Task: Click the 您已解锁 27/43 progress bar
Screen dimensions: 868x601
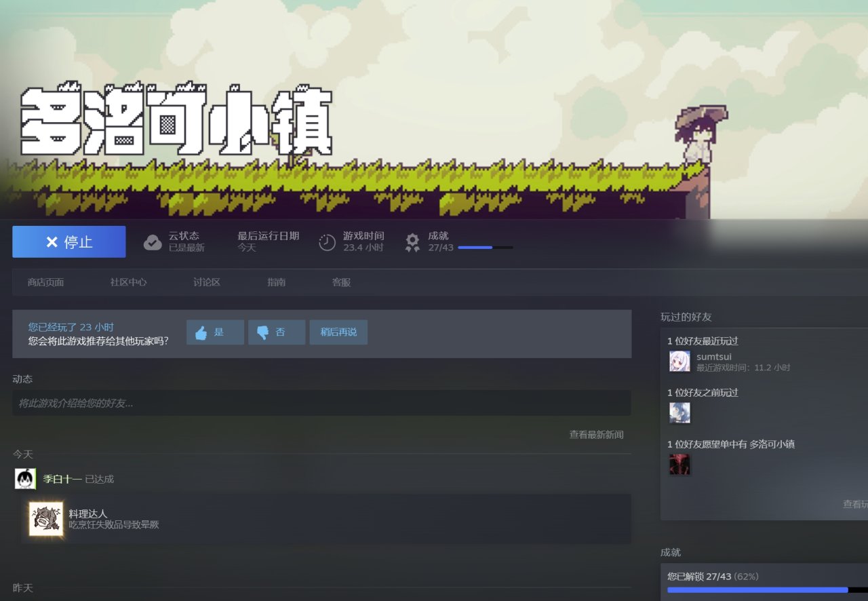Action: click(768, 590)
